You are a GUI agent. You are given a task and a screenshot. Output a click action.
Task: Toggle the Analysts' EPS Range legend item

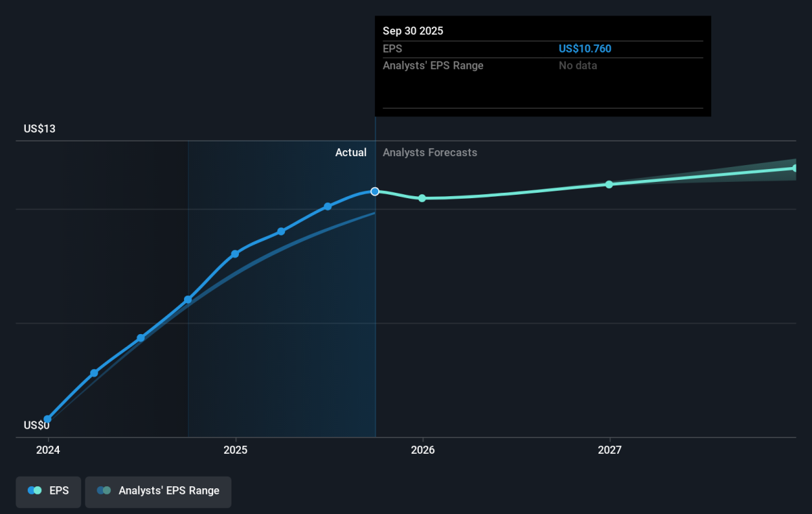coord(158,491)
